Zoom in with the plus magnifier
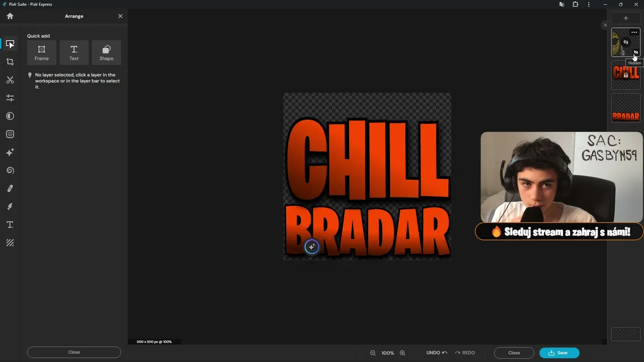This screenshot has height=362, width=644. (x=403, y=353)
